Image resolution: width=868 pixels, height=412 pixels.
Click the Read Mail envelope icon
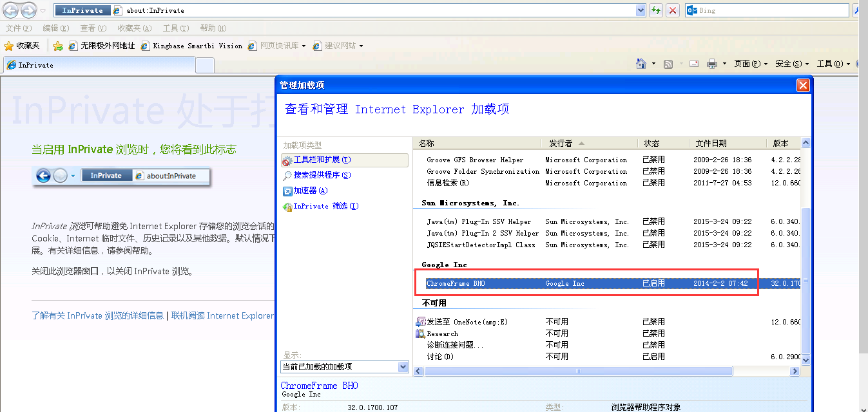694,64
